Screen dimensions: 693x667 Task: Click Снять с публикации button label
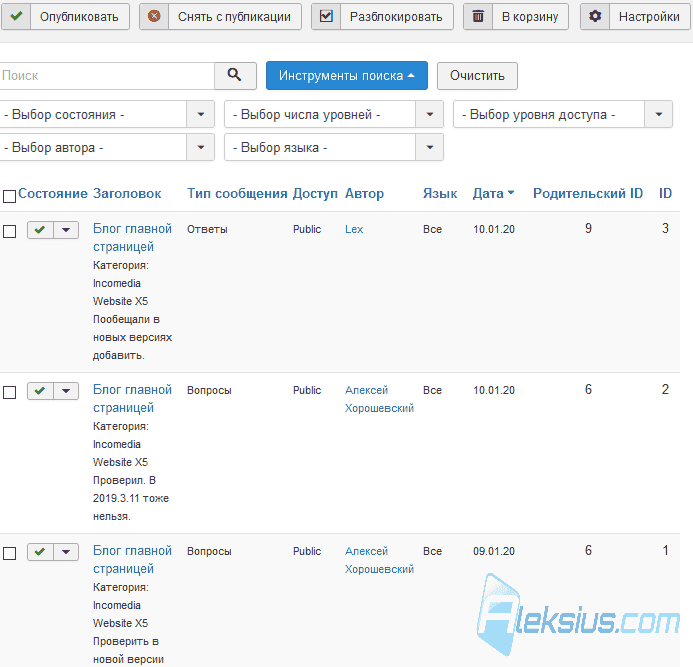[x=234, y=17]
